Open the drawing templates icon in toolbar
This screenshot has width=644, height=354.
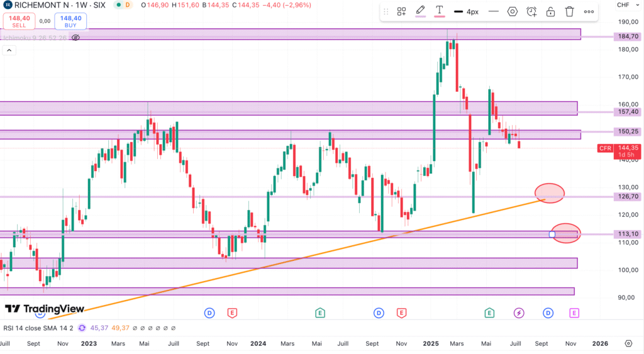pos(401,11)
